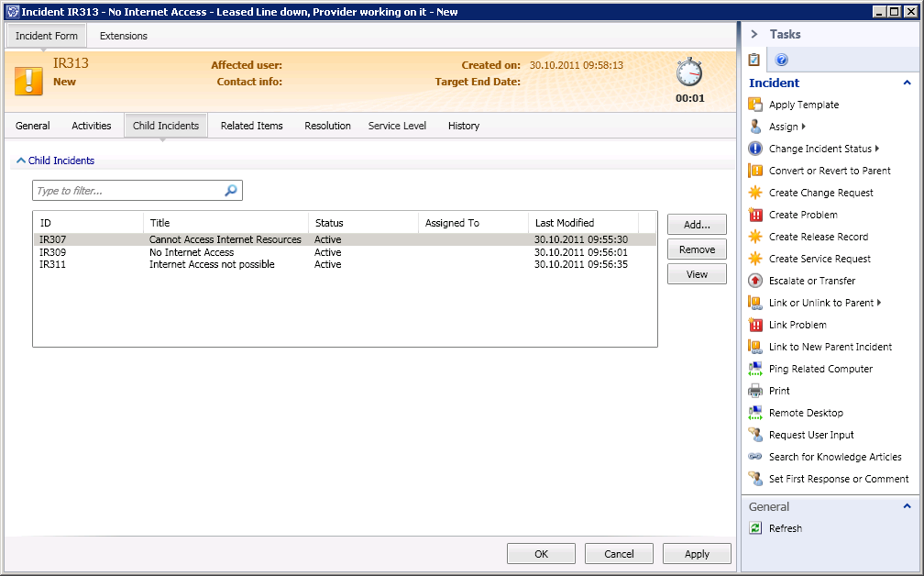Click the Apply button

coord(697,554)
